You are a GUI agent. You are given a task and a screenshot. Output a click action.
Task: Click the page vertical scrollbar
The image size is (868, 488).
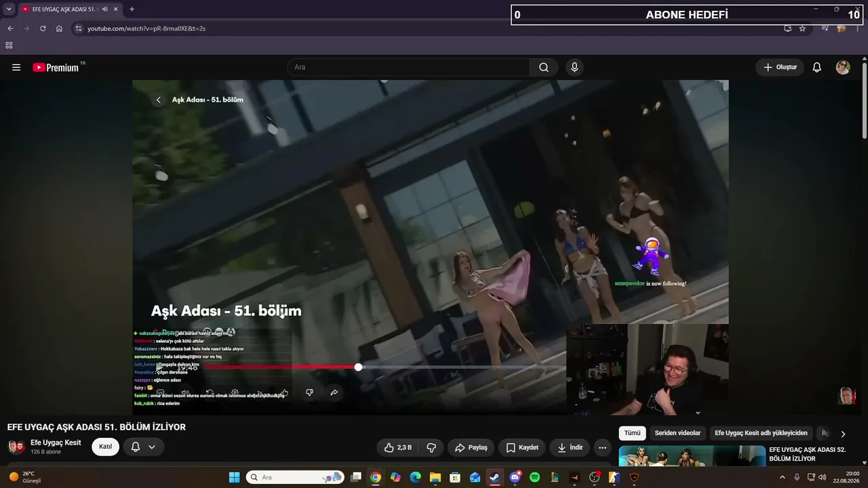coord(865,102)
